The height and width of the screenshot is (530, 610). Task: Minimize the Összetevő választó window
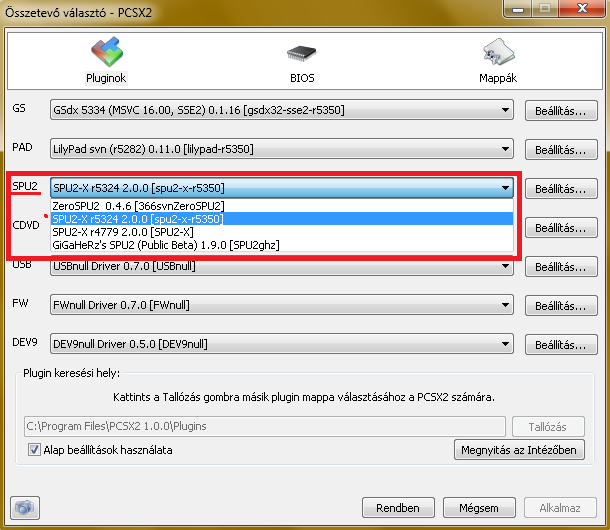tap(518, 8)
